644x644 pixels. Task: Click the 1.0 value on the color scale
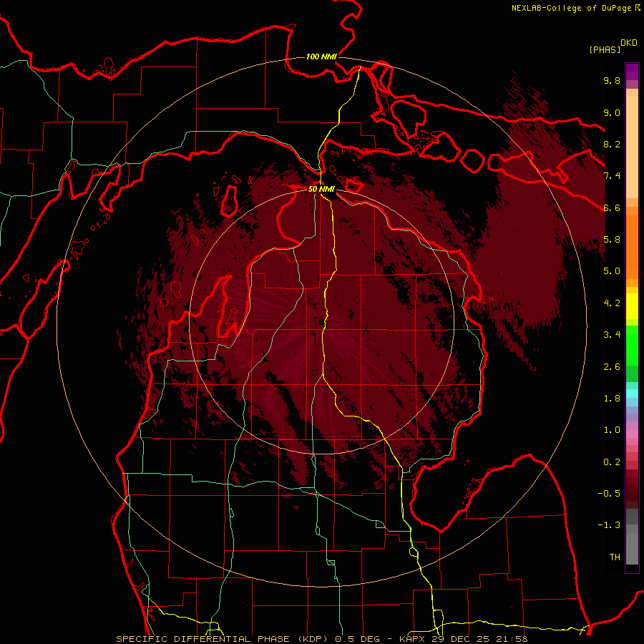(612, 430)
